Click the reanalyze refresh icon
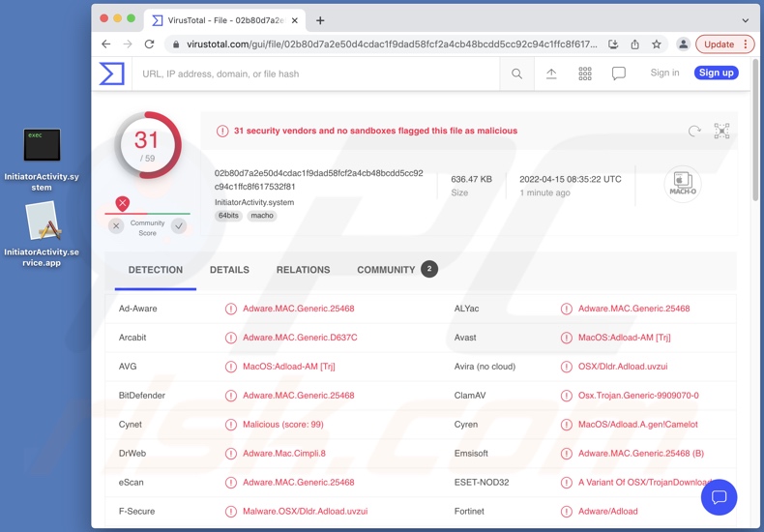The height and width of the screenshot is (532, 764). pos(694,131)
